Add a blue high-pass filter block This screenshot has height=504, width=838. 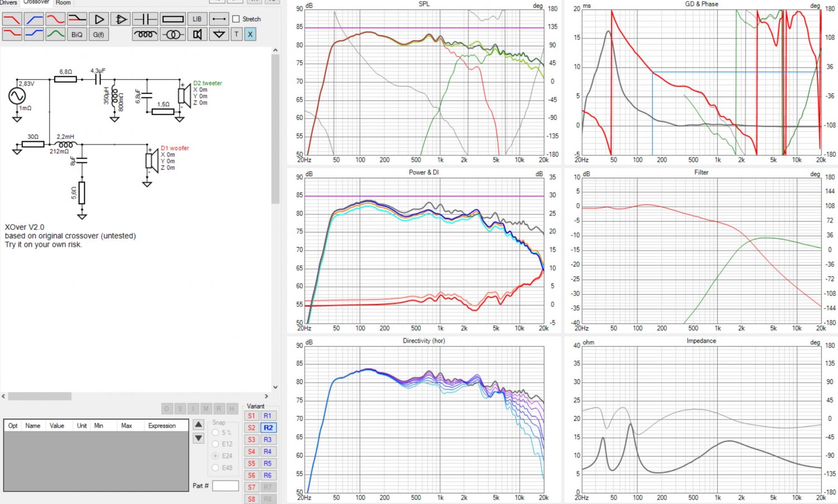(x=34, y=19)
